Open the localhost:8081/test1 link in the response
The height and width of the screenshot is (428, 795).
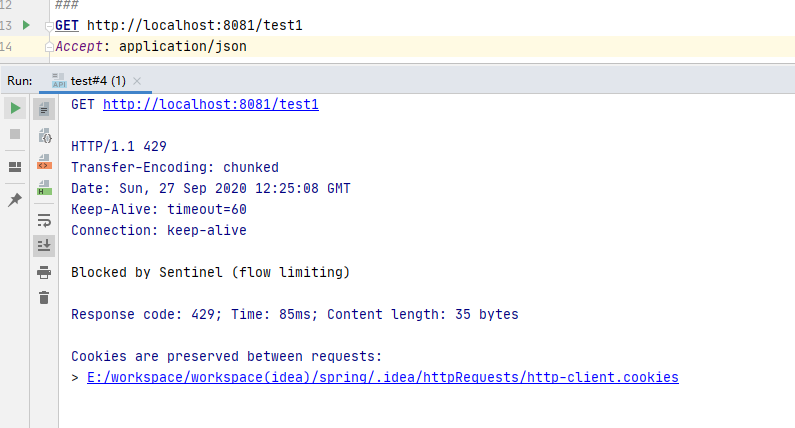210,104
